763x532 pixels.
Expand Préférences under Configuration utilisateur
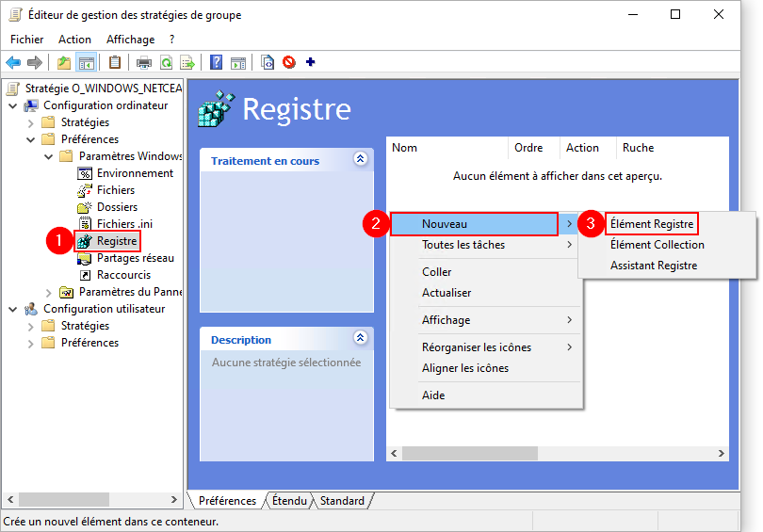tap(31, 344)
